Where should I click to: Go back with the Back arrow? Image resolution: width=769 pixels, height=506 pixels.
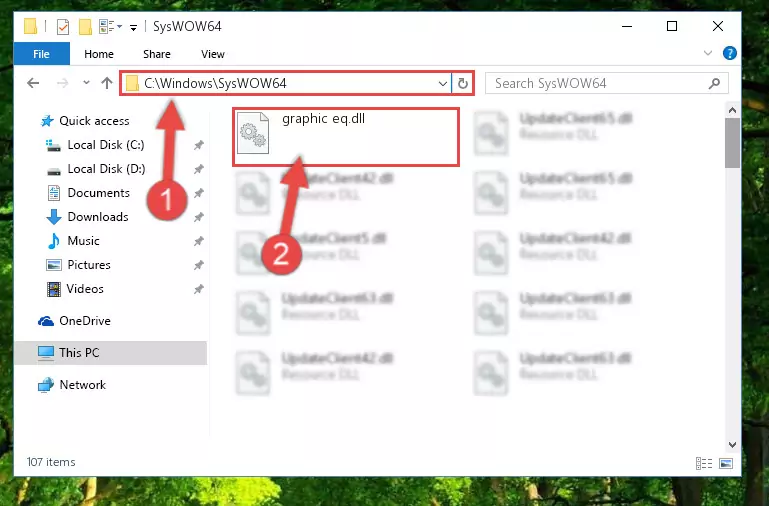(33, 83)
